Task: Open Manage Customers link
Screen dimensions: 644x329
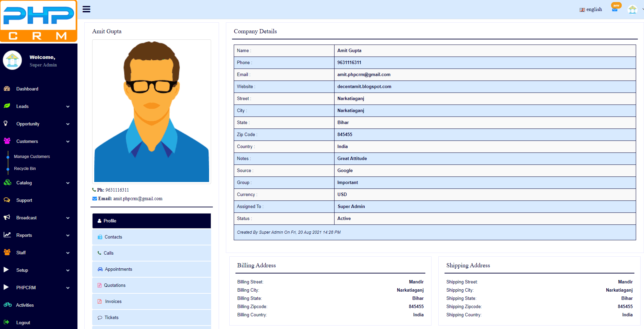Action: click(32, 157)
